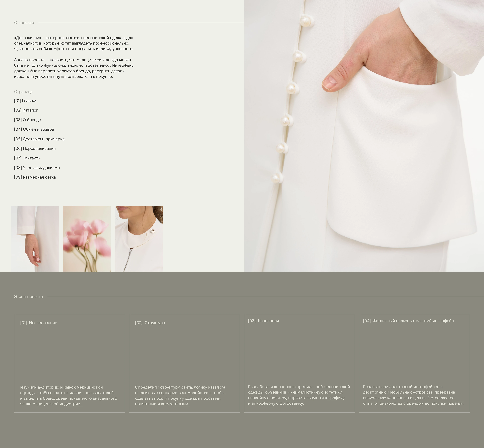Select [04] Обмен и возврат
The height and width of the screenshot is (448, 484).
click(35, 129)
